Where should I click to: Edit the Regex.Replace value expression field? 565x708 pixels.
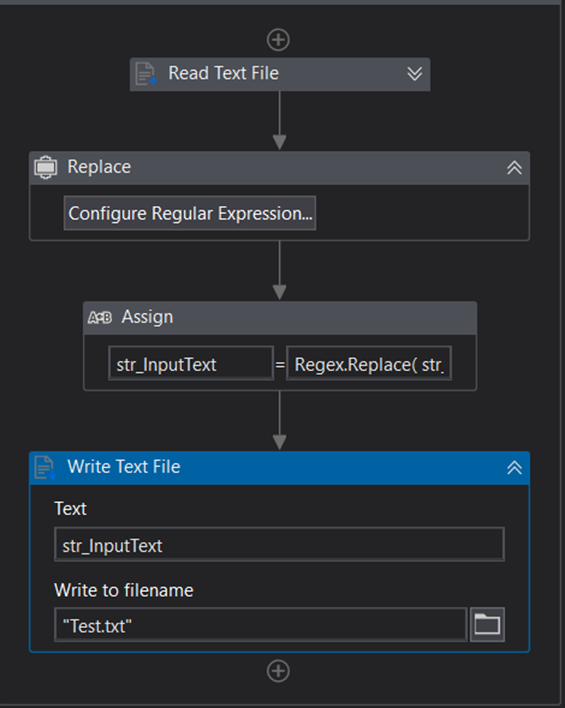pyautogui.click(x=369, y=364)
